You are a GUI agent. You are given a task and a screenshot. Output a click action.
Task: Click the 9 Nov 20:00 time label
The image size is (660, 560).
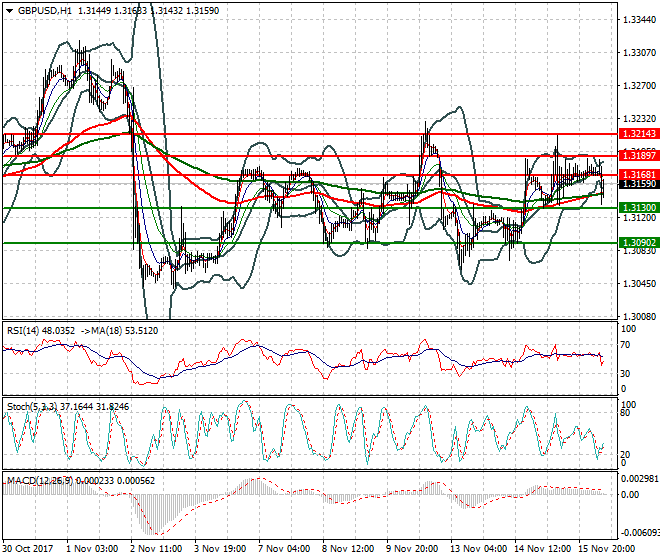click(x=412, y=549)
